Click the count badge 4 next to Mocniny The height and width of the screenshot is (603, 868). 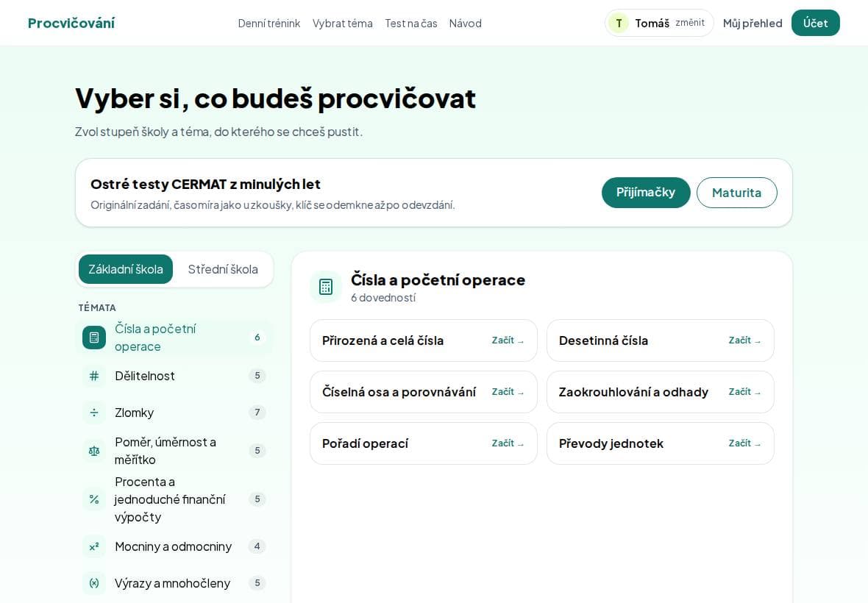tap(257, 546)
